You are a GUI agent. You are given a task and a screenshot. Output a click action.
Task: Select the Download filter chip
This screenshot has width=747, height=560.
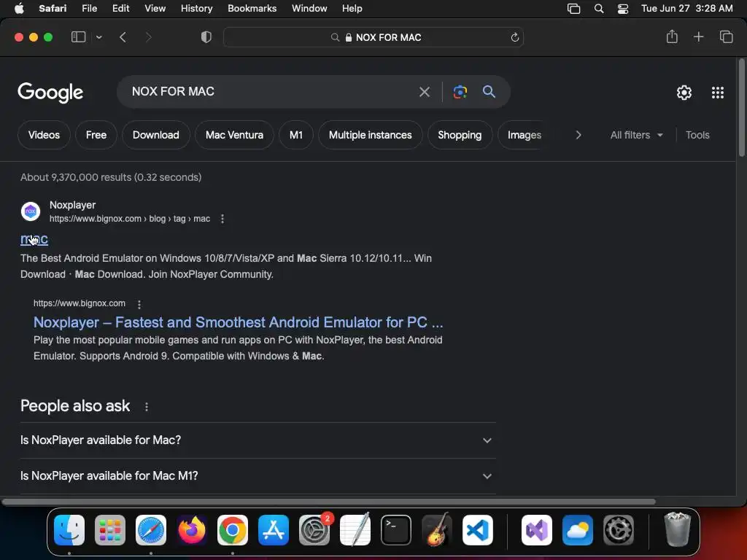pos(156,135)
